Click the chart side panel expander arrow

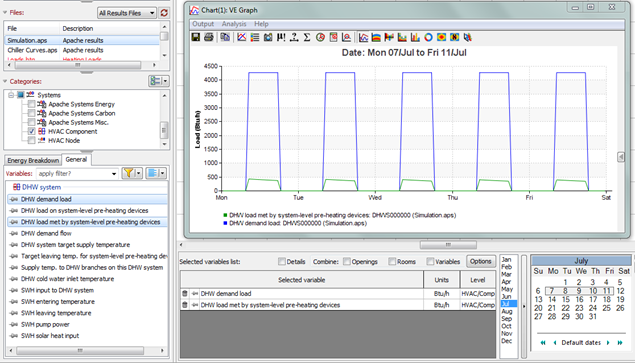621,157
